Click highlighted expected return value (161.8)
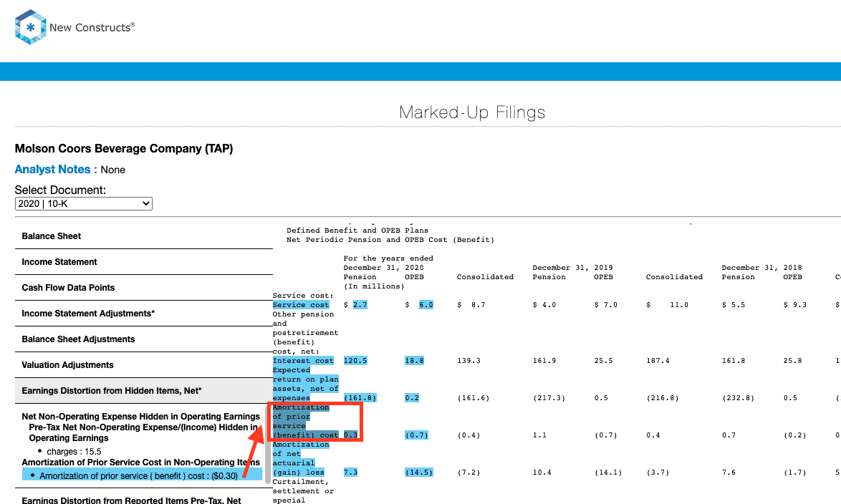 pos(360,398)
